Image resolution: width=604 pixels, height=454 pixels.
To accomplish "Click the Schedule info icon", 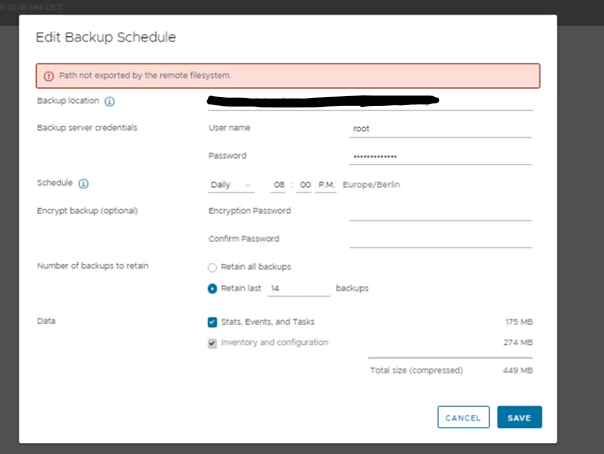I will coord(83,184).
